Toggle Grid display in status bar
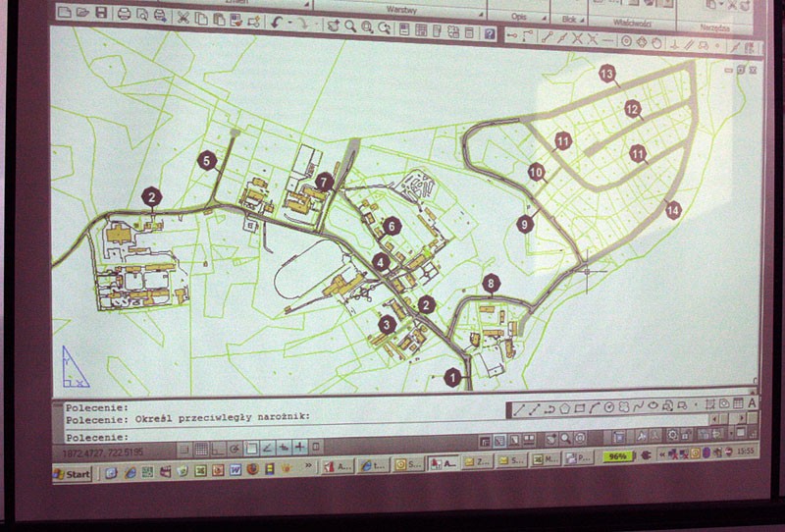The image size is (785, 532). (201, 450)
